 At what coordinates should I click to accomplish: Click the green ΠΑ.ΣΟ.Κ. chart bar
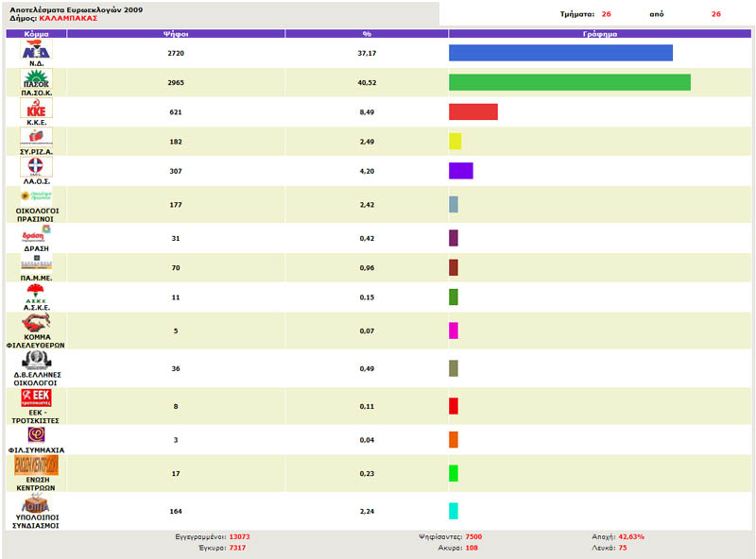pyautogui.click(x=569, y=82)
